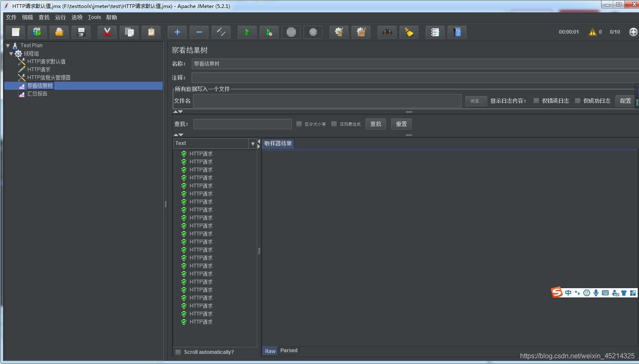This screenshot has width=639, height=364.
Task: Open Search with binoculars icon
Action: click(x=387, y=32)
